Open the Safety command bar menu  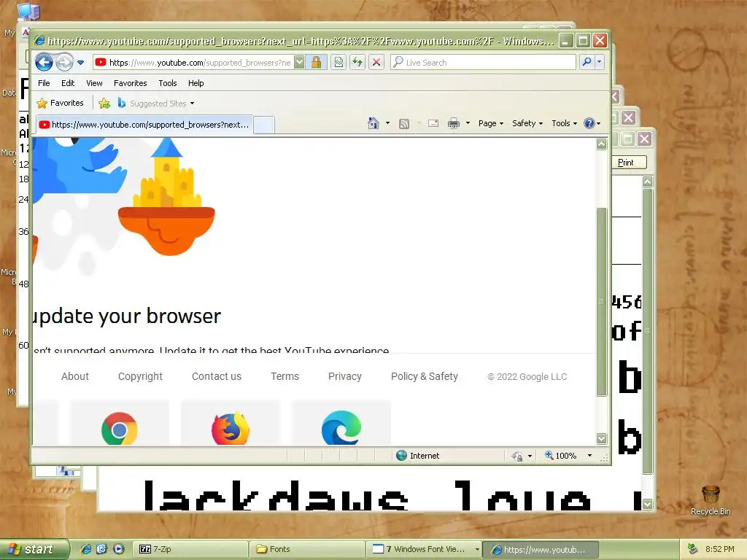coord(527,123)
